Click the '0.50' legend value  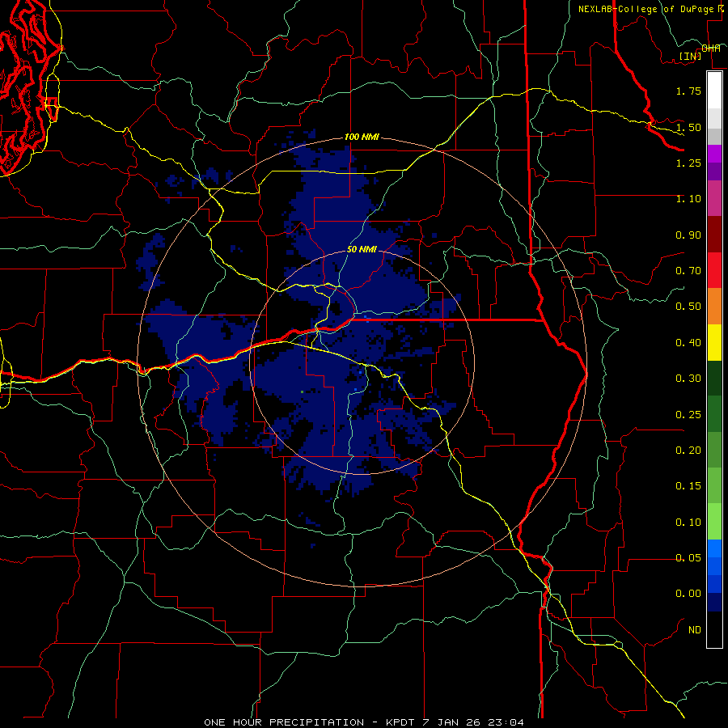(688, 307)
